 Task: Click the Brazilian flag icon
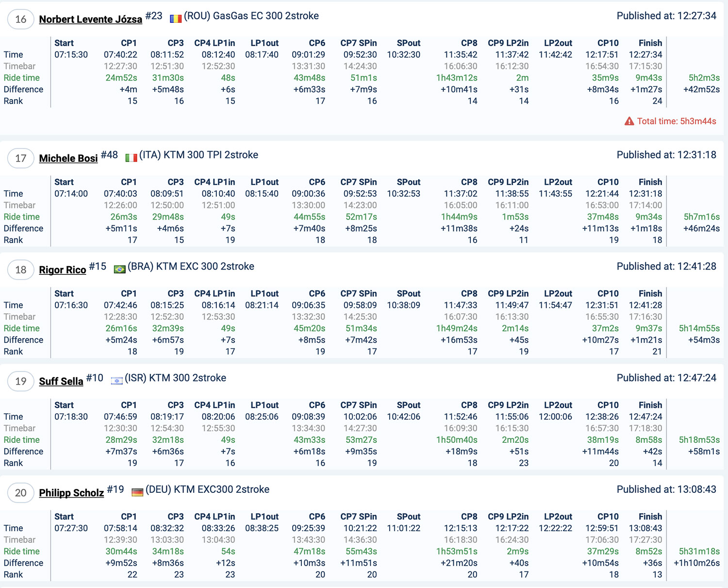click(x=119, y=269)
